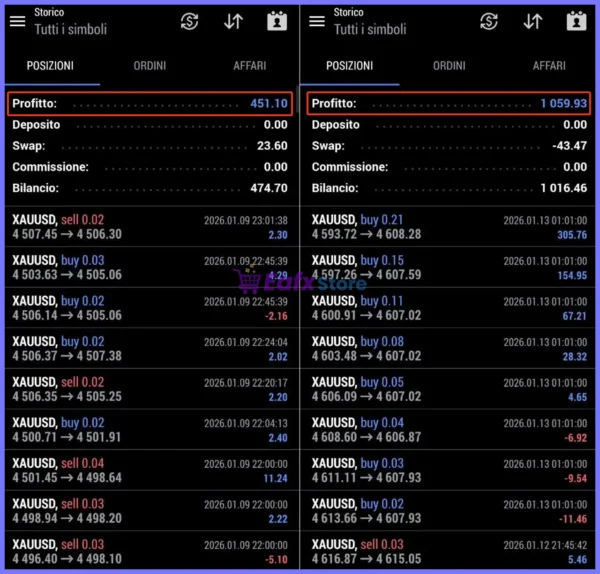Open XAUUSD buy 0.02 trade at 22:04:13
Screen dimensions: 600x574
pyautogui.click(x=152, y=429)
